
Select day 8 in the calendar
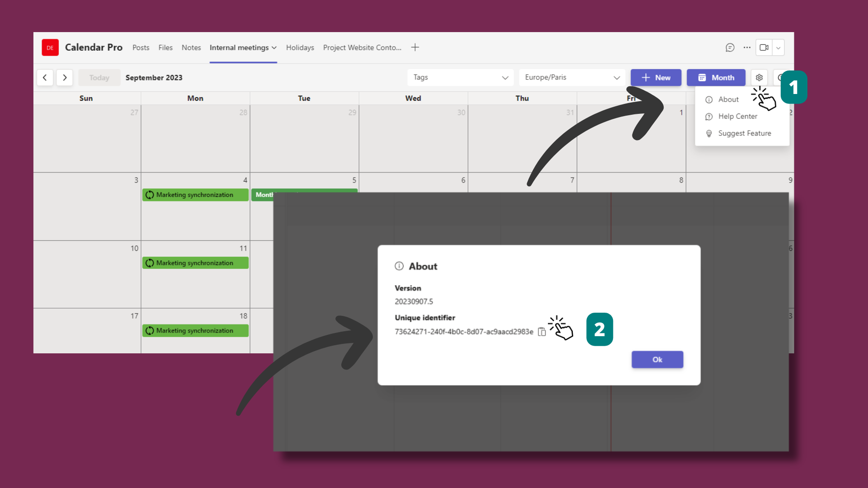click(681, 180)
